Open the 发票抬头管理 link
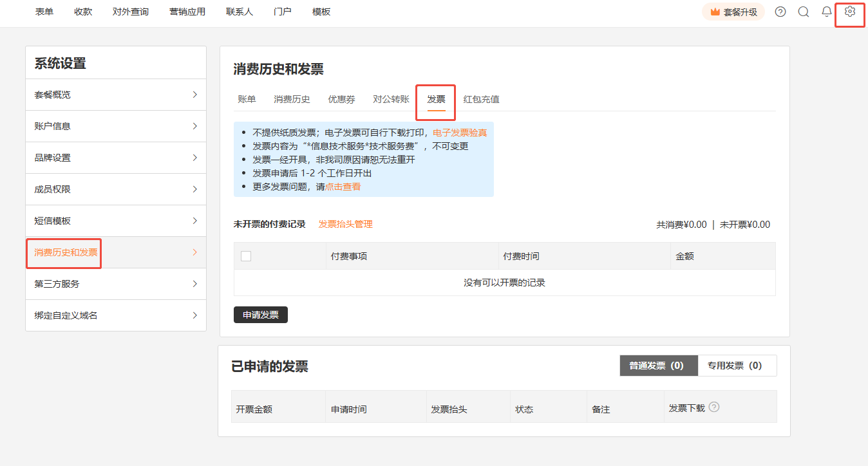 coord(346,224)
